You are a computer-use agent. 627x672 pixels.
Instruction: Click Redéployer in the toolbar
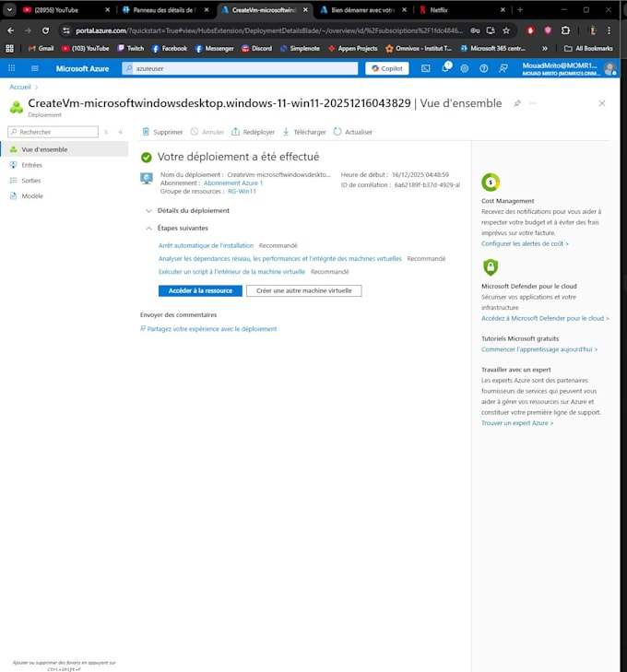click(x=253, y=132)
